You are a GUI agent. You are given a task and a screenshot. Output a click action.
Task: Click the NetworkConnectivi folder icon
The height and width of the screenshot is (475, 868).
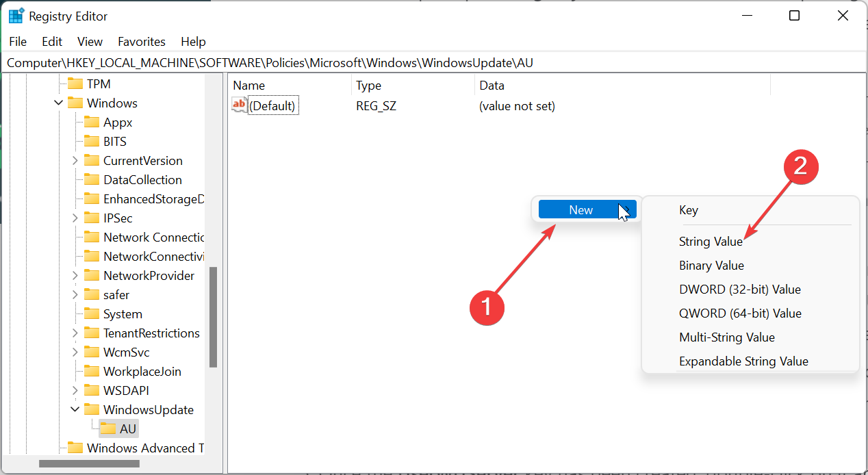pyautogui.click(x=91, y=257)
